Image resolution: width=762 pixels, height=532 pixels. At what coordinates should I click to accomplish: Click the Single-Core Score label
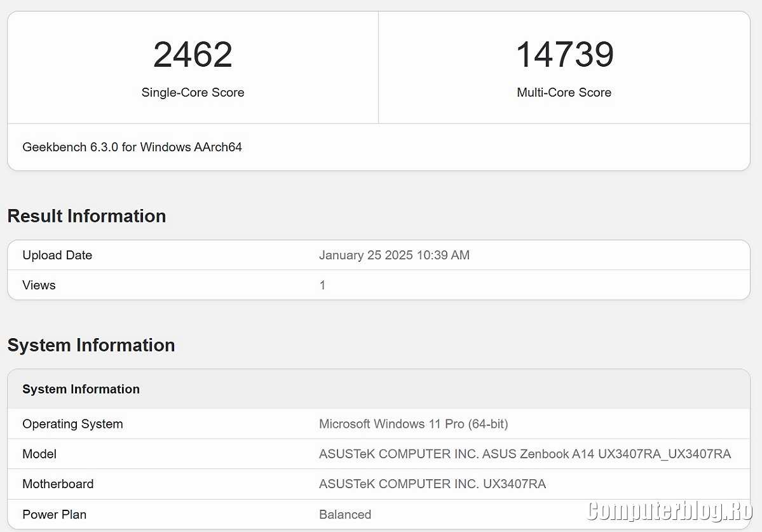click(x=193, y=92)
